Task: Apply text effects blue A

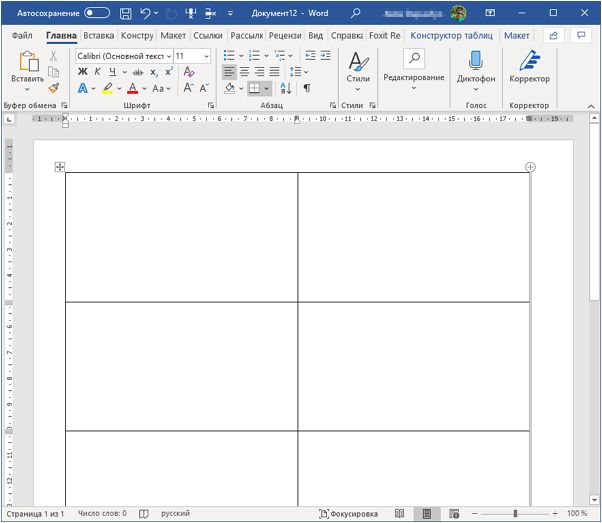Action: 83,89
